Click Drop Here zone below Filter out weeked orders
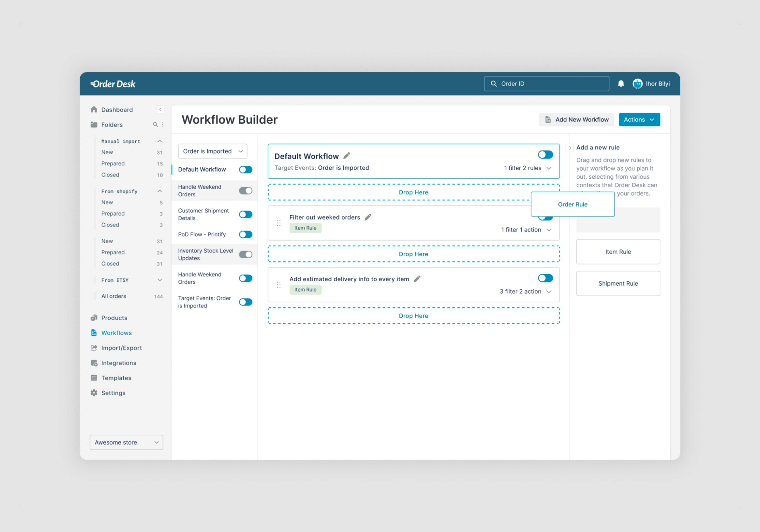The image size is (760, 532). click(x=413, y=254)
